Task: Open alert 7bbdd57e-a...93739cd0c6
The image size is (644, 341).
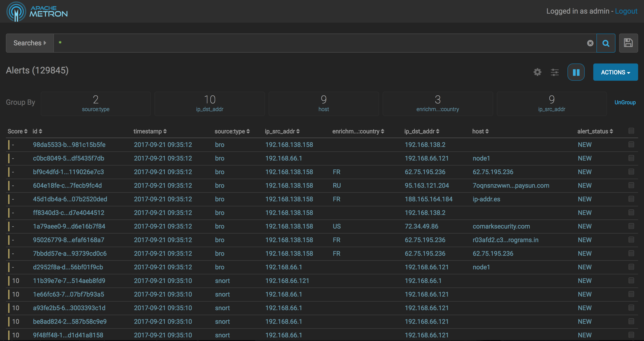Action: (x=70, y=253)
